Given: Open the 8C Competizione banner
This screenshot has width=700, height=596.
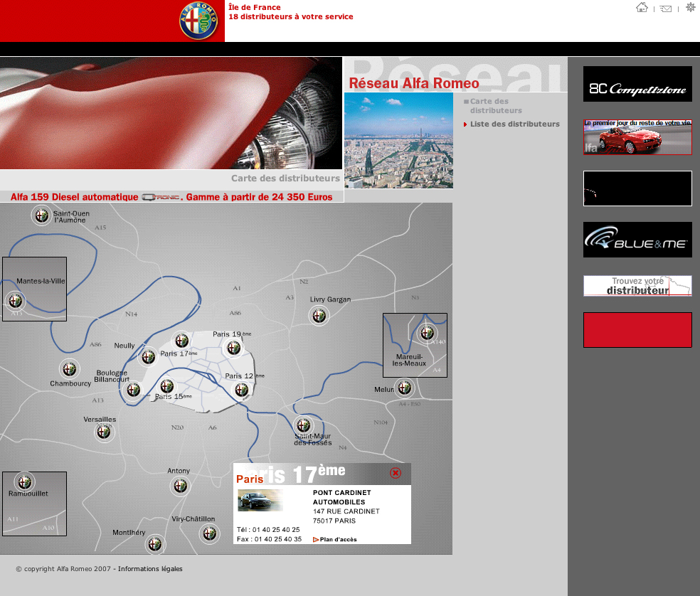Looking at the screenshot, I should tap(637, 84).
